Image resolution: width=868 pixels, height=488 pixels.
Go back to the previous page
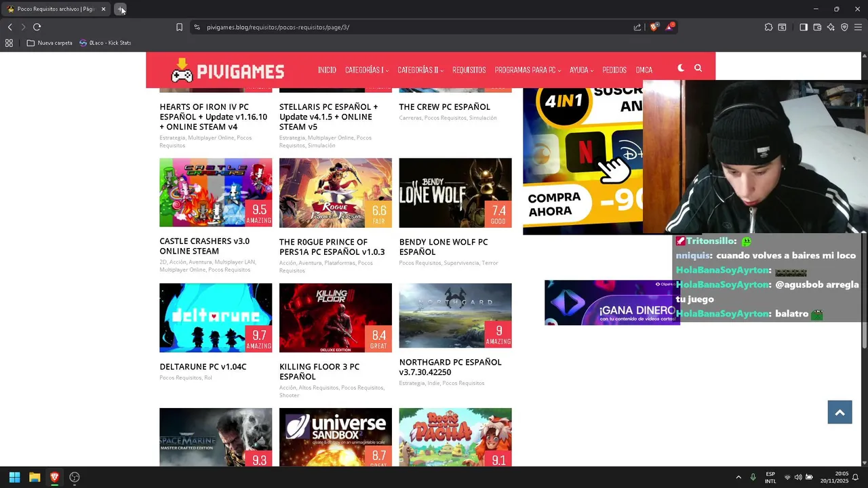click(x=9, y=27)
